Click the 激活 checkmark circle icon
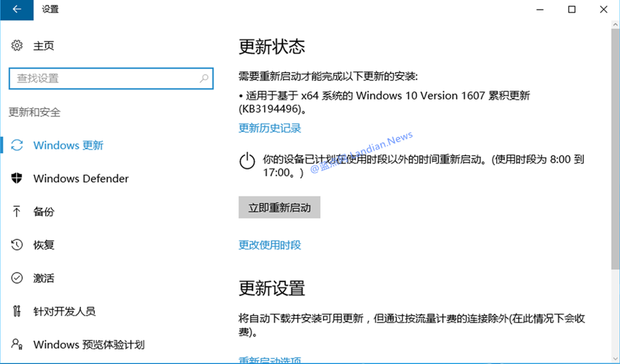 [17, 278]
